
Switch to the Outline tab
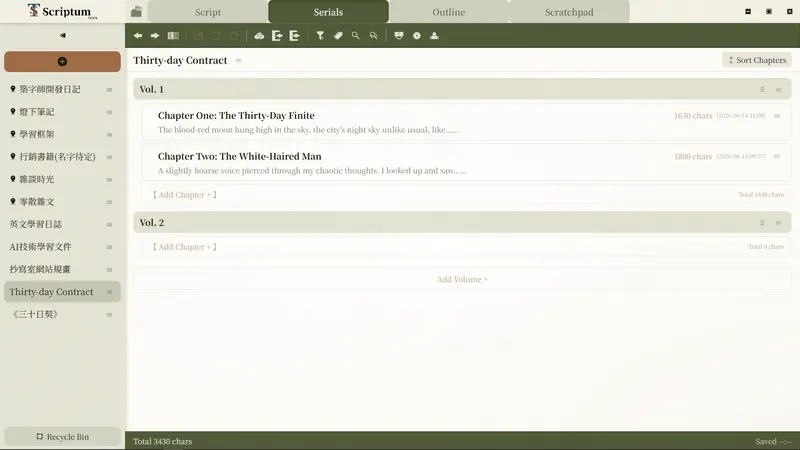448,12
